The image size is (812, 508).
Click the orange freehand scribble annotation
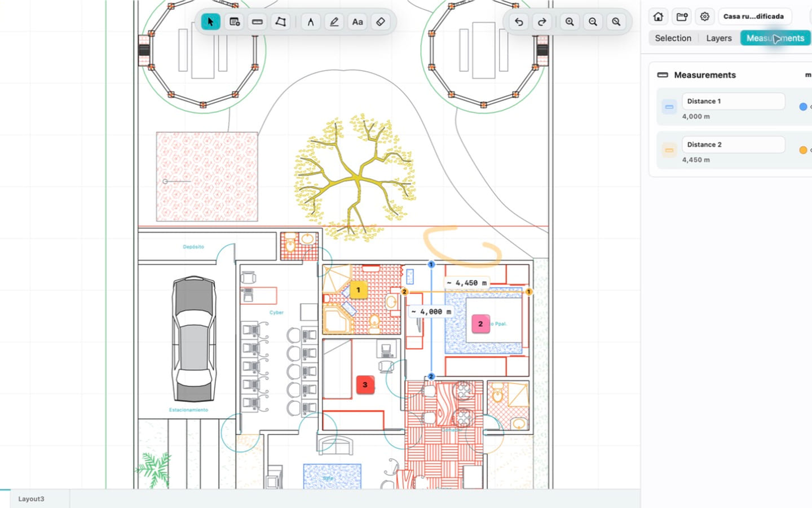point(461,246)
